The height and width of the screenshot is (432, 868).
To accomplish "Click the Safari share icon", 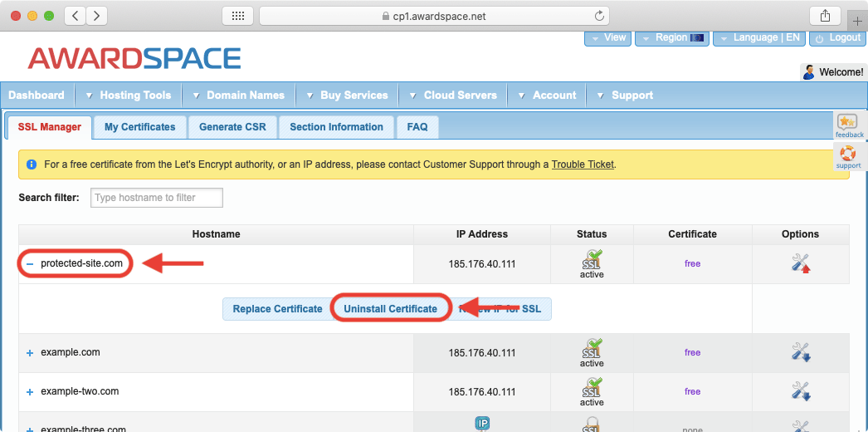I will (x=825, y=16).
